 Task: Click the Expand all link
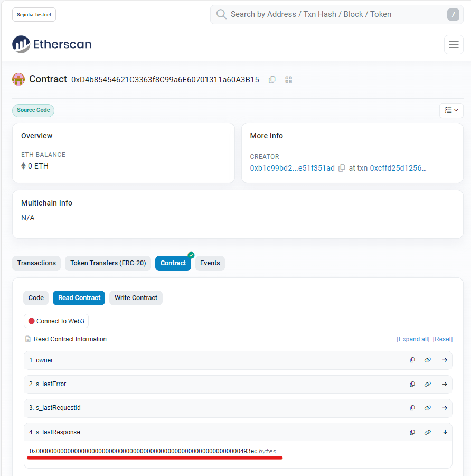tap(413, 339)
